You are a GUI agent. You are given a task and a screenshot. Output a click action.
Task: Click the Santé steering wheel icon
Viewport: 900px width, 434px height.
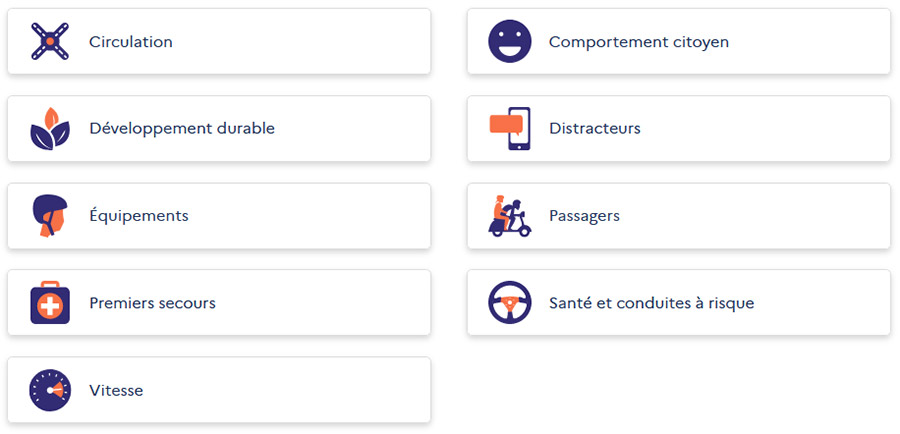[x=510, y=303]
